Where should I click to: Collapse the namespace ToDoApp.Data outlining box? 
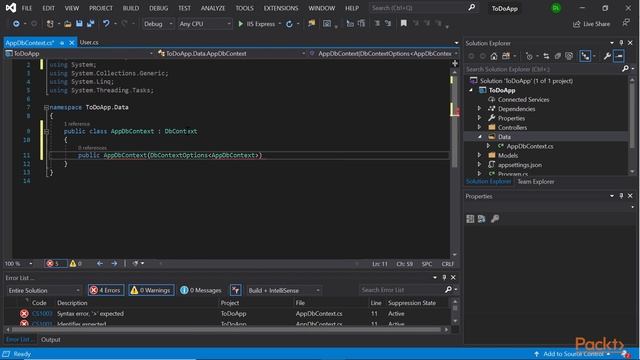46,107
